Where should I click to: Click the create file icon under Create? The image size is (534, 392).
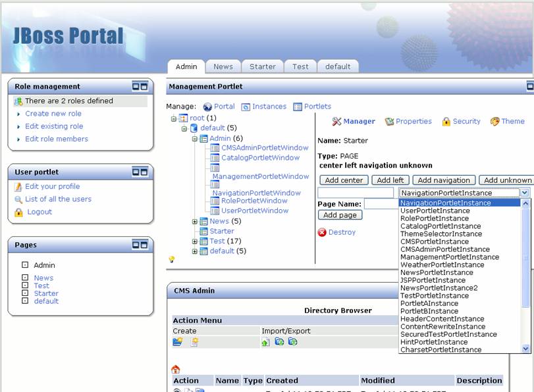[195, 341]
